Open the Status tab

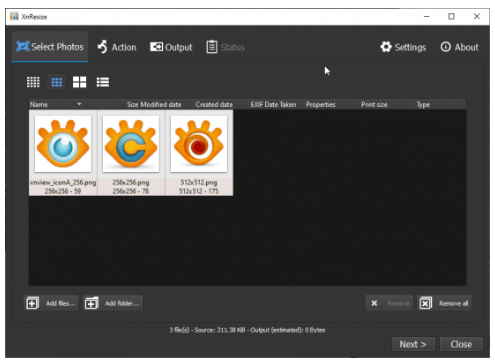click(225, 47)
